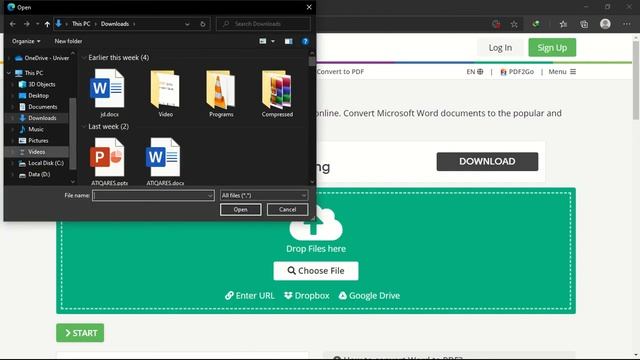Go up one folder level
The height and width of the screenshot is (360, 640).
[x=47, y=24]
